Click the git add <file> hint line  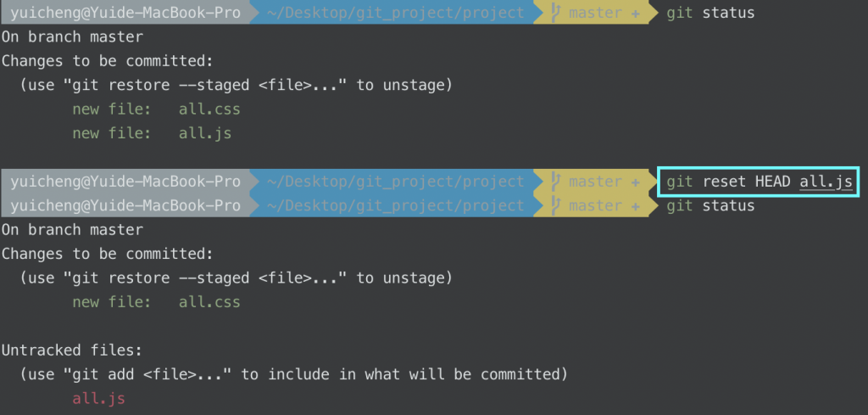pyautogui.click(x=294, y=374)
